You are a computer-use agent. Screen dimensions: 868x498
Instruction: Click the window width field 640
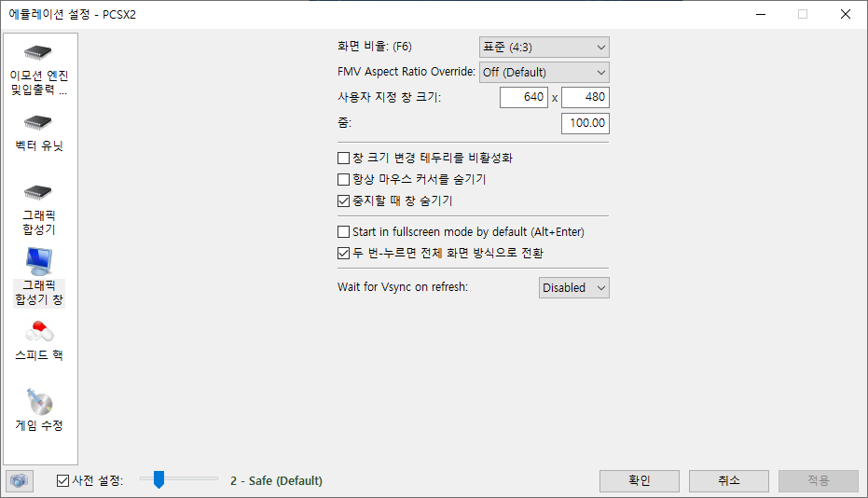(x=524, y=97)
